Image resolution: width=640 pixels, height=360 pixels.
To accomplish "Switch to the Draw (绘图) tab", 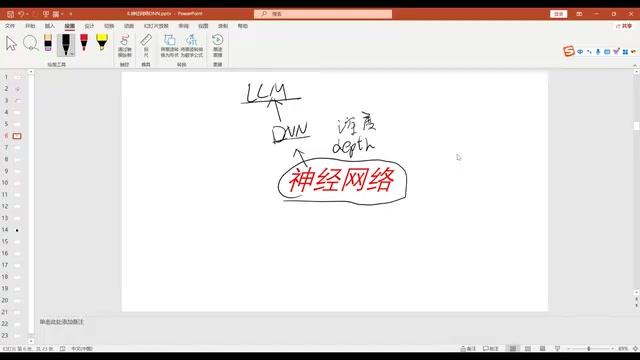I will 69,26.
